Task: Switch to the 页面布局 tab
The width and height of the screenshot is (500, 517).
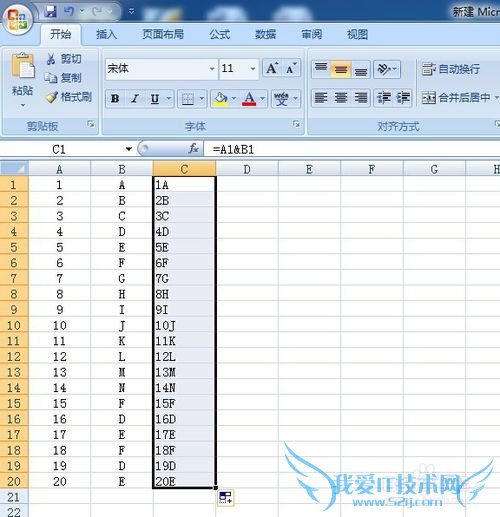Action: pos(163,34)
